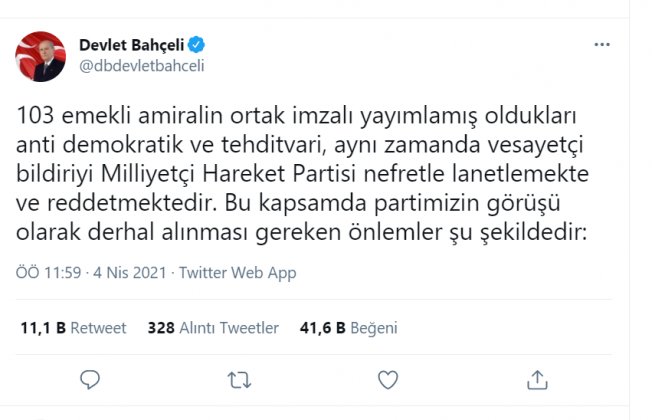Open the @dbdevletbahceli handle

pos(141,66)
